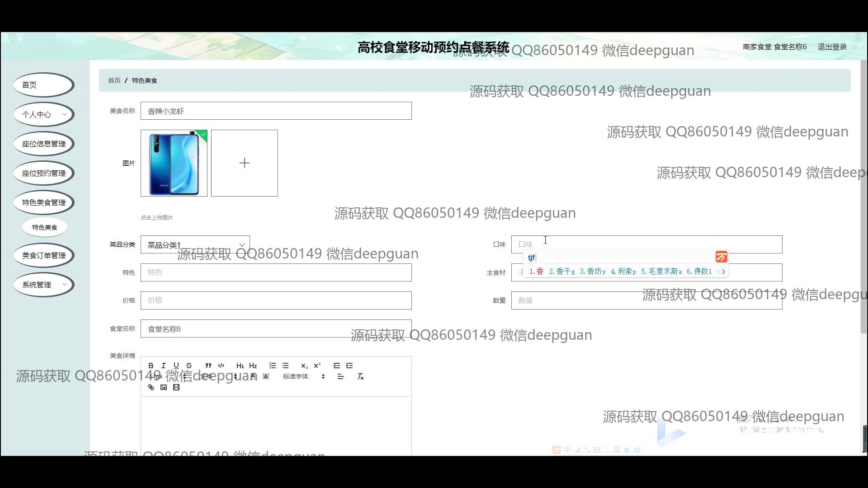Expand the 个人中心 sidebar menu
Screen dimensions: 868x488
pos(44,114)
